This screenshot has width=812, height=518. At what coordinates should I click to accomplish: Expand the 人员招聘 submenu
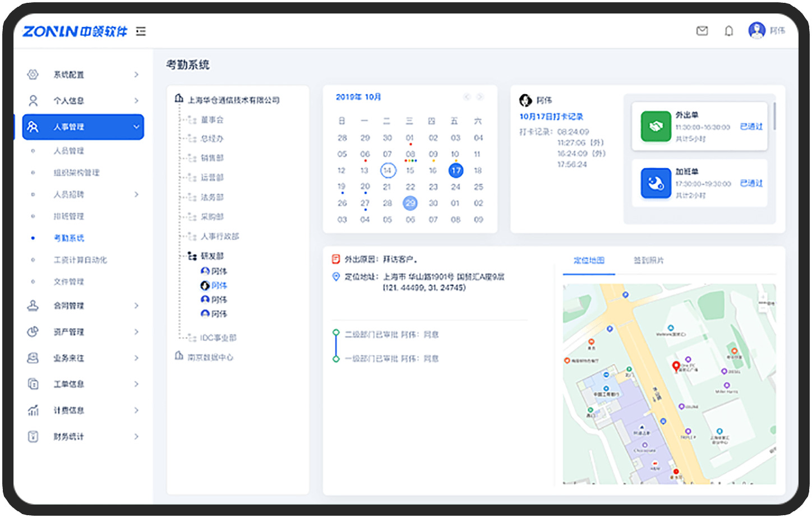tap(136, 195)
